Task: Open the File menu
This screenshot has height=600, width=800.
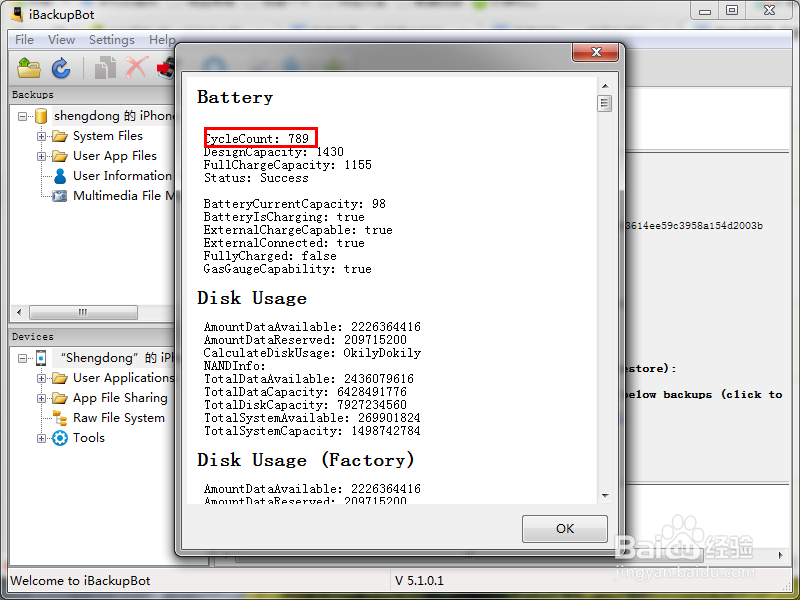Action: (x=24, y=40)
